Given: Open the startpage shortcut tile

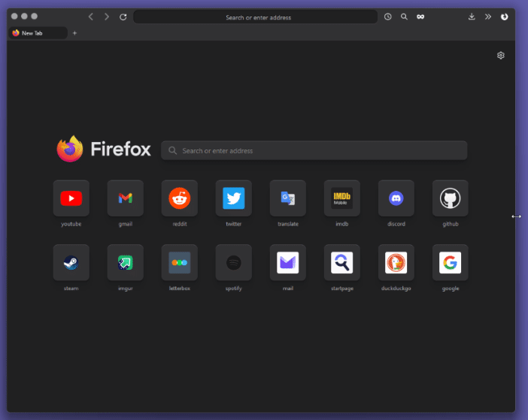Looking at the screenshot, I should (x=342, y=263).
